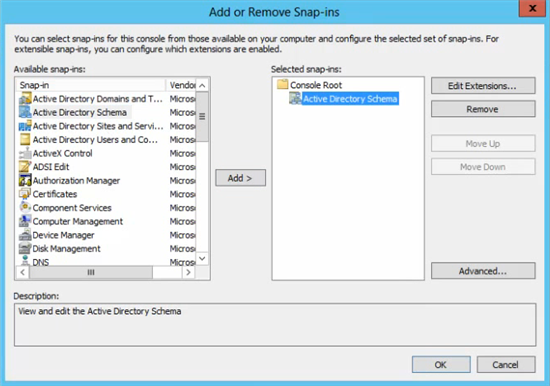Screen dimensions: 550x386
Task: Click the DNS snap-in icon
Action: [25, 261]
